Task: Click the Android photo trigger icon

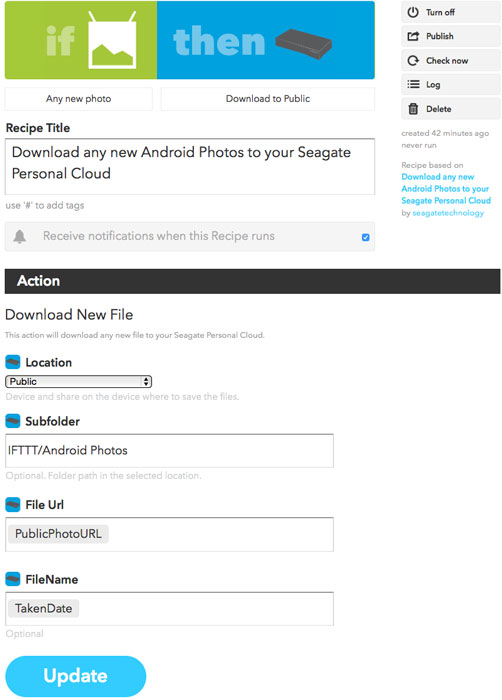Action: click(112, 40)
